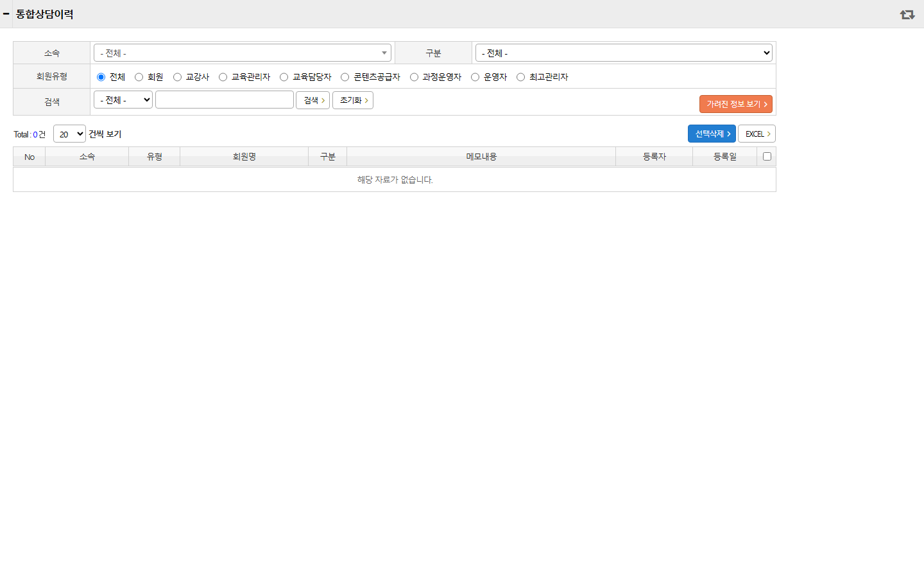The width and height of the screenshot is (924, 578).
Task: Select the 회원 radio button
Action: tap(139, 77)
